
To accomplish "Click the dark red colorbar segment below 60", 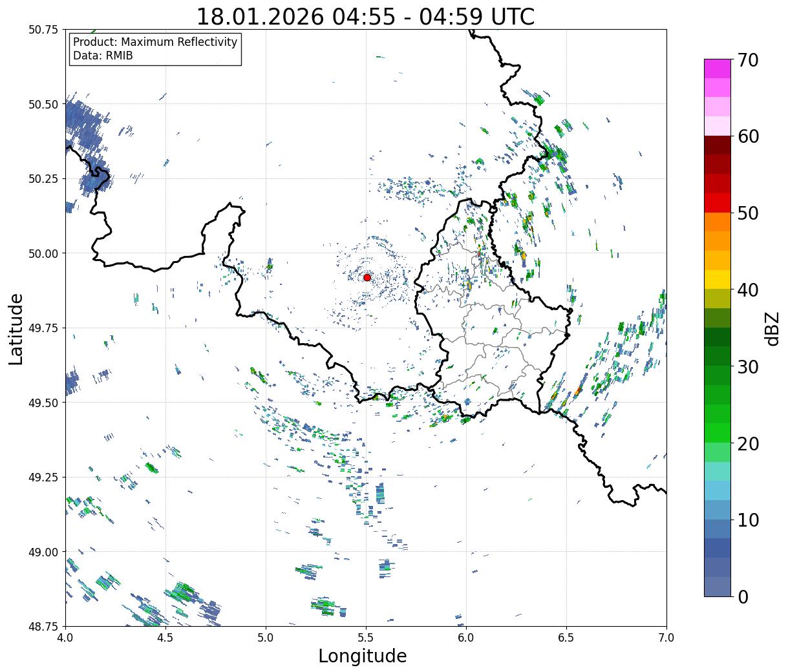I will [x=718, y=145].
